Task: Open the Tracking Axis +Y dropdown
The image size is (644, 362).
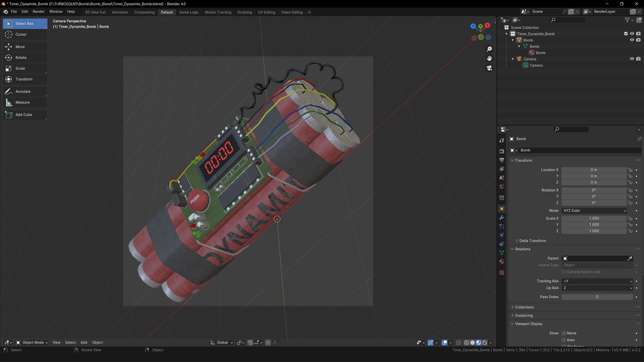Action: (x=597, y=281)
